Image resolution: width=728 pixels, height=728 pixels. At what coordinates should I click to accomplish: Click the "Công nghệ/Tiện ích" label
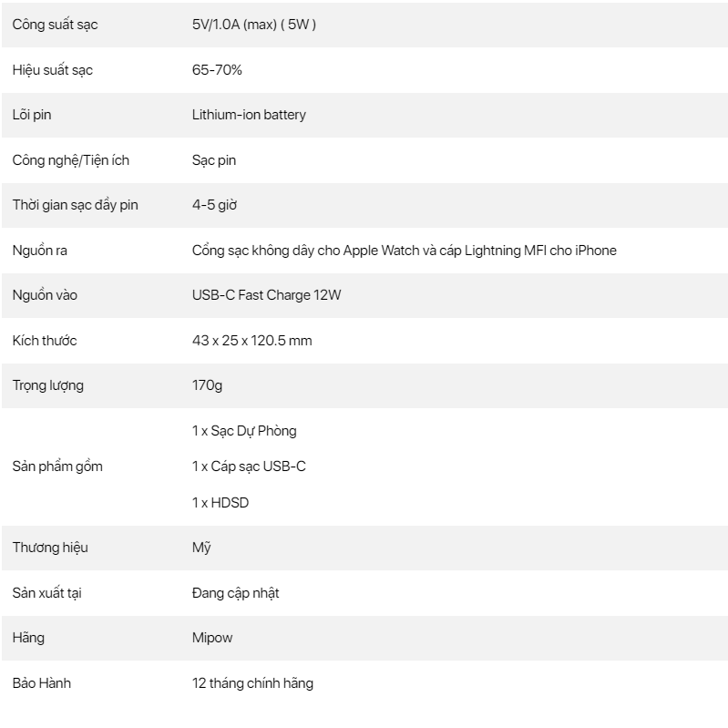pos(71,160)
